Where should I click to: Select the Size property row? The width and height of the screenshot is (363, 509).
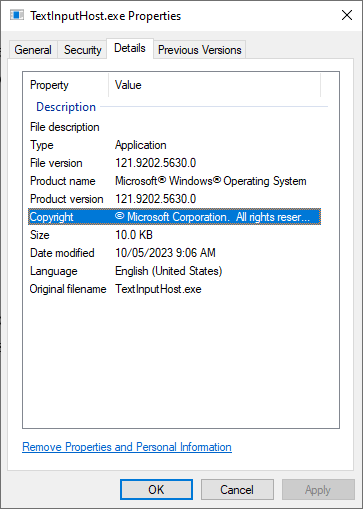pos(174,235)
